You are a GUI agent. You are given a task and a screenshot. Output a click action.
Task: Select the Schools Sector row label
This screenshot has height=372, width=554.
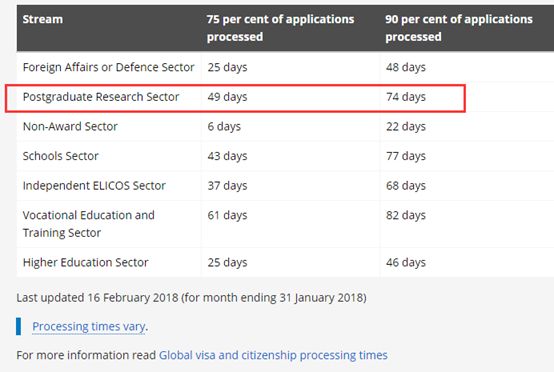[x=61, y=156]
